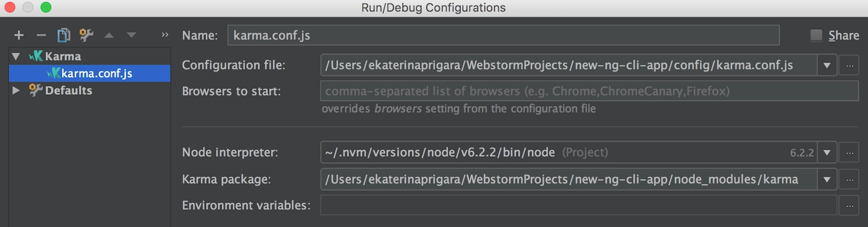Add a new run configuration
Viewport: 868px width, 227px height.
(19, 35)
